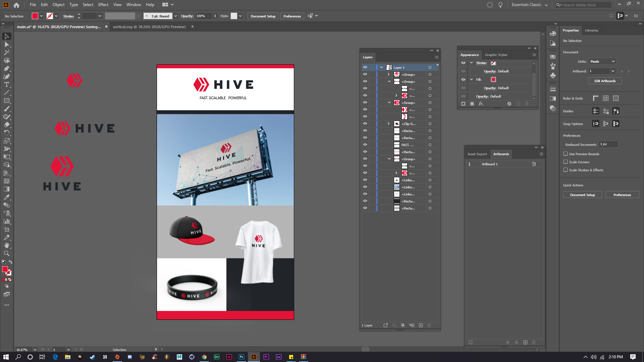
Task: Delete selection in Layers panel
Action: coord(429,325)
